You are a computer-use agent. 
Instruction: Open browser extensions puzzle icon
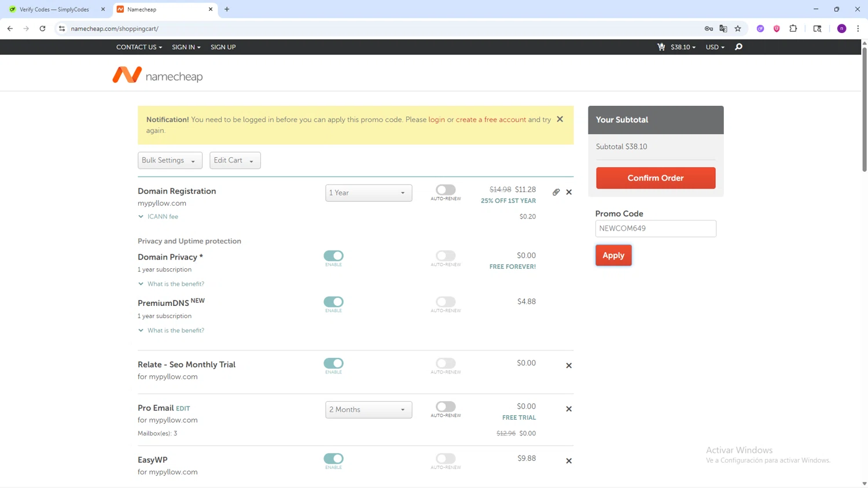tap(793, 28)
